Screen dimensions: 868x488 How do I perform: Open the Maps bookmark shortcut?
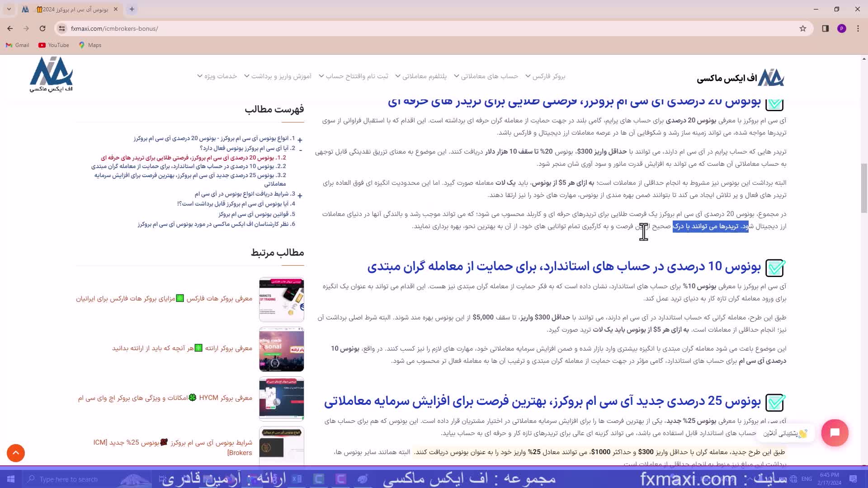(90, 45)
